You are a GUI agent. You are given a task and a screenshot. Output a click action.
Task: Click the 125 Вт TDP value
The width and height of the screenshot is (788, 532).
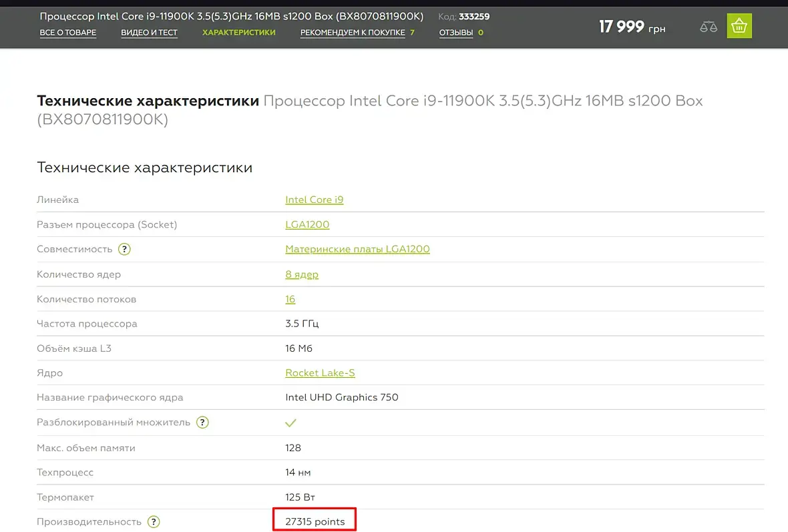click(300, 497)
